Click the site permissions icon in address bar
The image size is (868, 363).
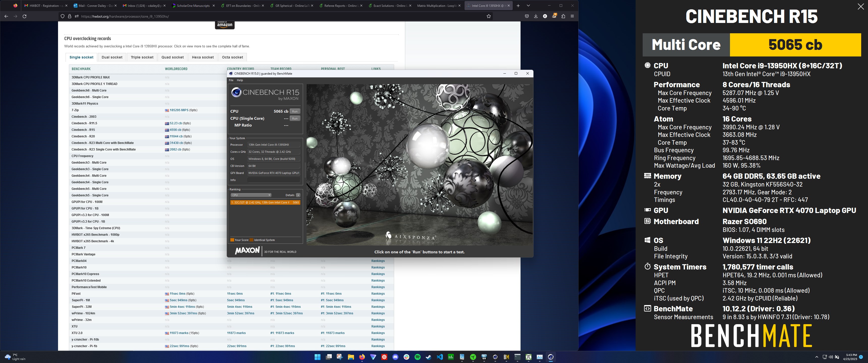click(76, 16)
